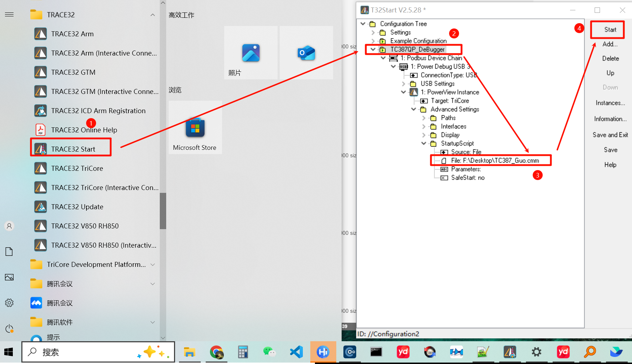Collapse the Advanced Settings node
Image resolution: width=632 pixels, height=364 pixels.
414,109
